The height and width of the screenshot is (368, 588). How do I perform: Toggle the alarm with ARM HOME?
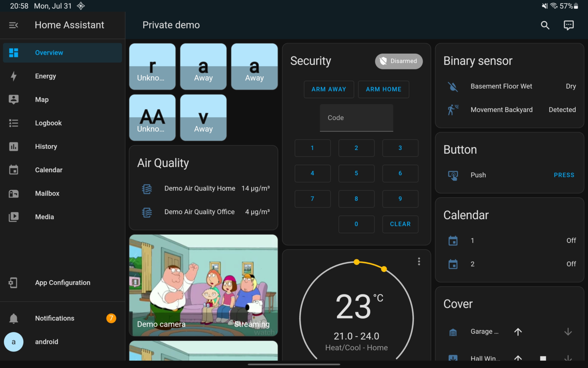(x=383, y=89)
